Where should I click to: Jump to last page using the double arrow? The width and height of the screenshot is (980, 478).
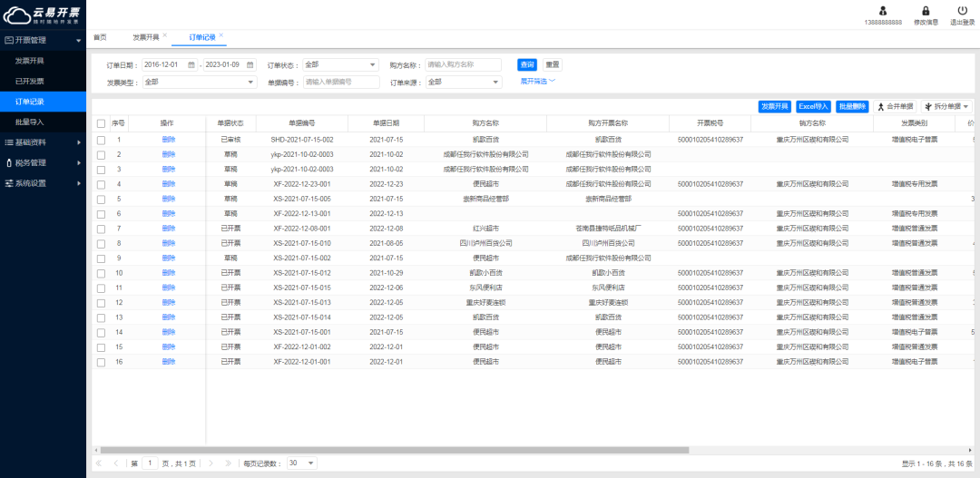pyautogui.click(x=229, y=463)
